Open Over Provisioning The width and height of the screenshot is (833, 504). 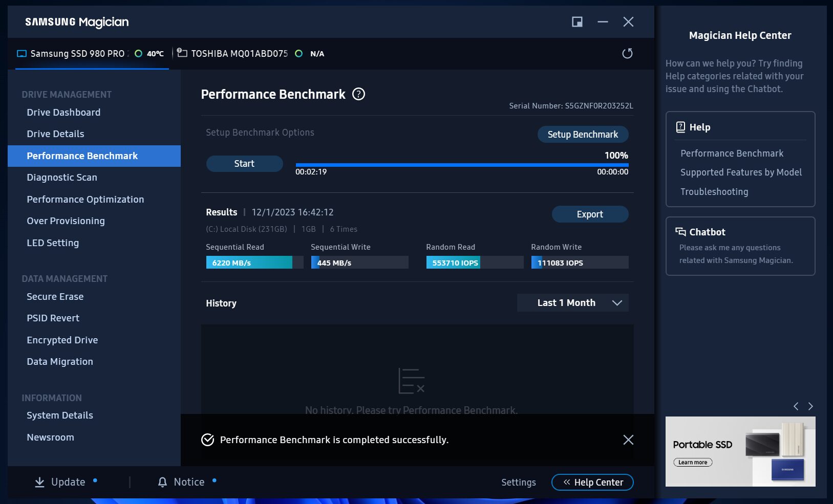66,221
